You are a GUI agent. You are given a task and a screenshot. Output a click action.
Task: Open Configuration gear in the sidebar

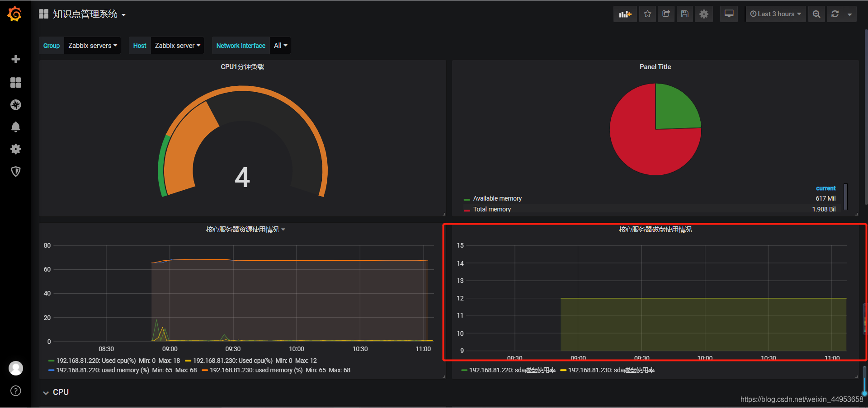pos(16,149)
